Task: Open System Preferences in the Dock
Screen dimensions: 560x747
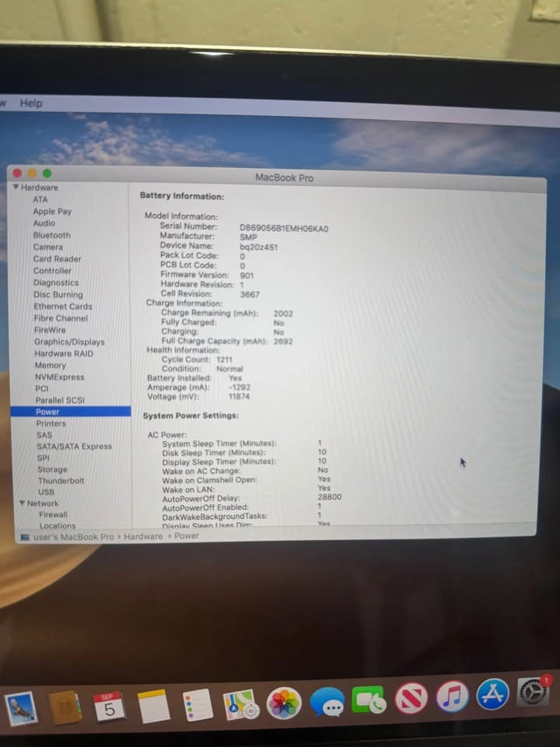Action: pyautogui.click(x=532, y=691)
